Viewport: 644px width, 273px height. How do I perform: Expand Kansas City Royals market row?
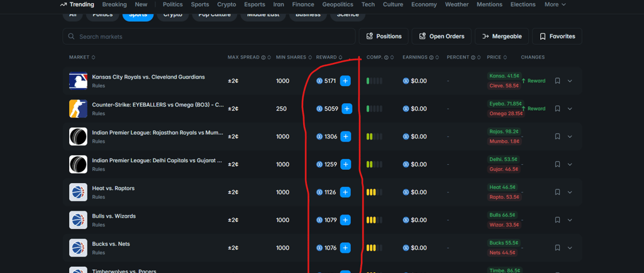point(570,81)
